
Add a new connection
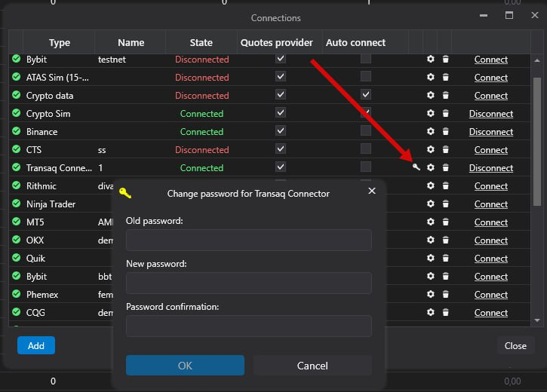click(36, 345)
